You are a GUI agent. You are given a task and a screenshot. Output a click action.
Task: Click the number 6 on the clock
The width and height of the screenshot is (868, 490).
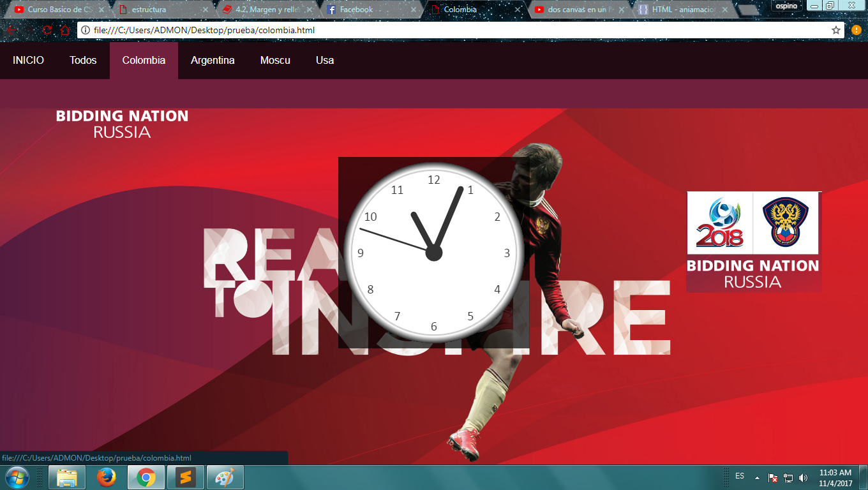434,327
